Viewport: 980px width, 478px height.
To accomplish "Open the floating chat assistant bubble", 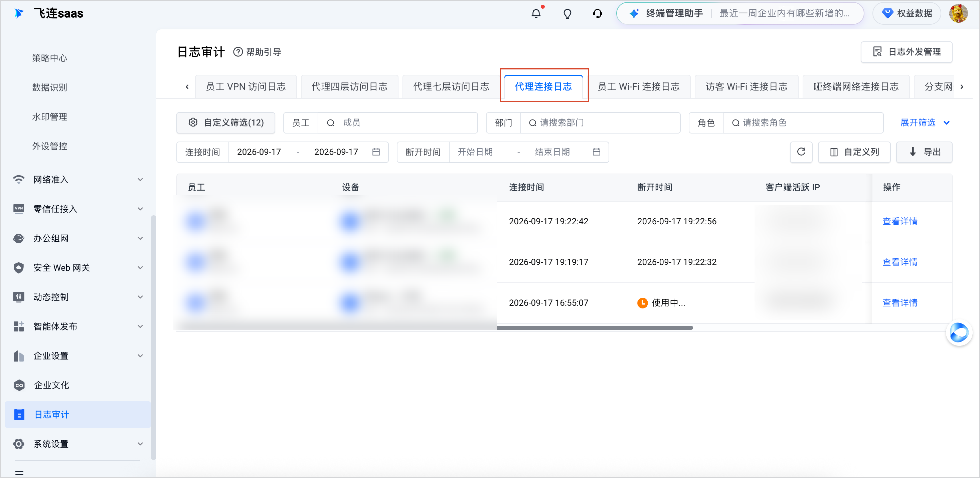I will (958, 333).
